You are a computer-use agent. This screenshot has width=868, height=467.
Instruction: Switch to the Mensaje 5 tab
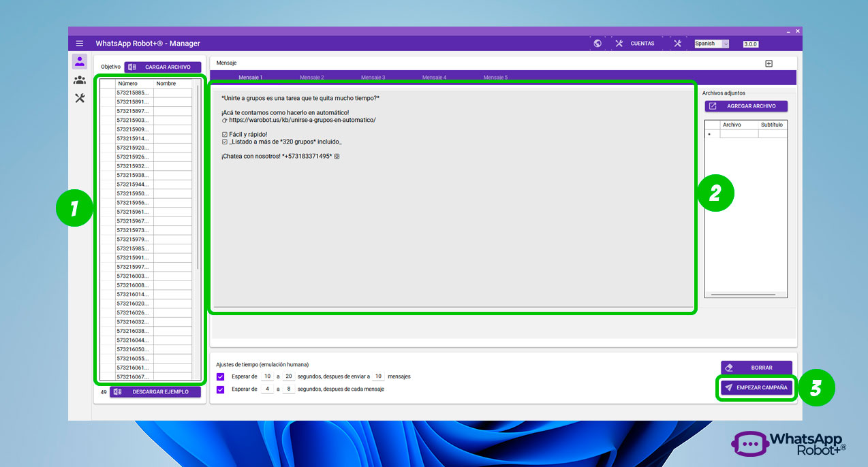tap(496, 78)
